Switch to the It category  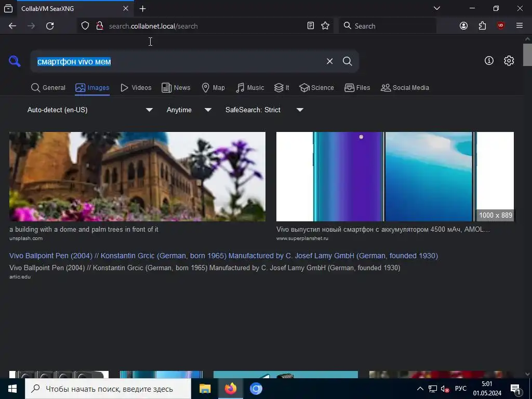(x=282, y=87)
